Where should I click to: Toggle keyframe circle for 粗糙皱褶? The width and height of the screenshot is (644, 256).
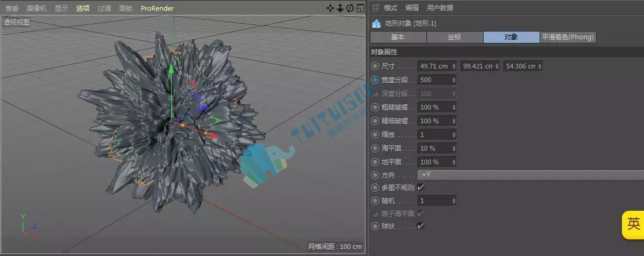[x=375, y=107]
